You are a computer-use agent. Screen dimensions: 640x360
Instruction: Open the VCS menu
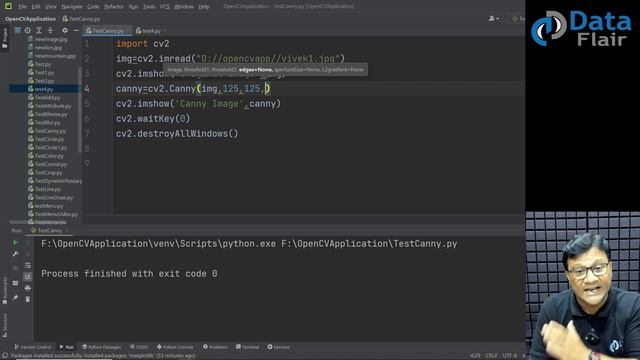point(164,7)
